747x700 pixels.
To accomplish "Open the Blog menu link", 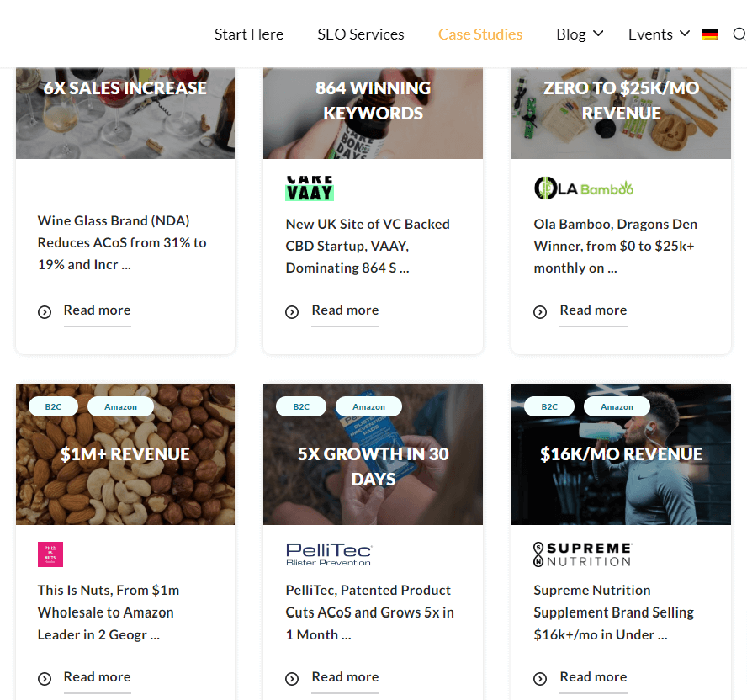I will [x=571, y=34].
